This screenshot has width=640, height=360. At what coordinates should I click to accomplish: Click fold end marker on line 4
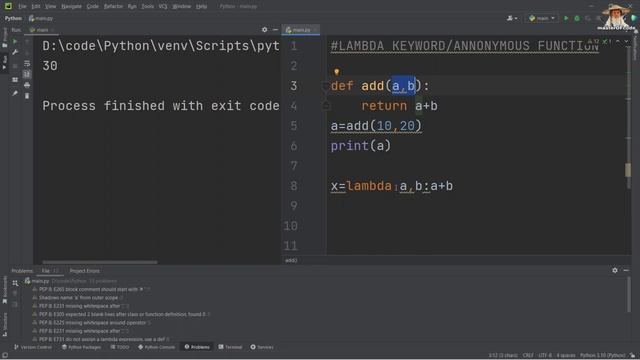click(x=326, y=106)
